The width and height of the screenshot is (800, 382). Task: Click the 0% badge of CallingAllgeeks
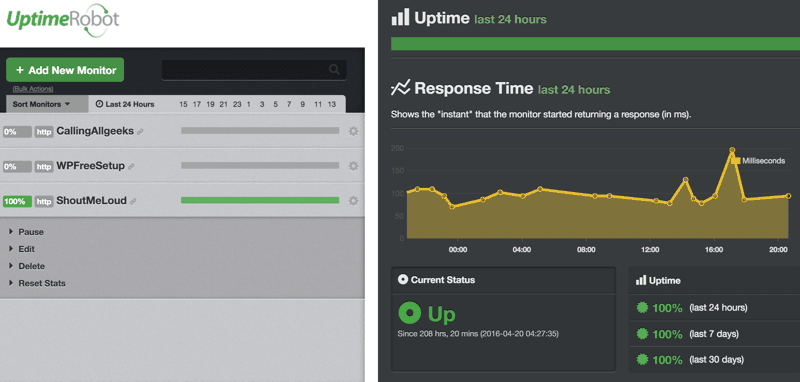tap(17, 132)
